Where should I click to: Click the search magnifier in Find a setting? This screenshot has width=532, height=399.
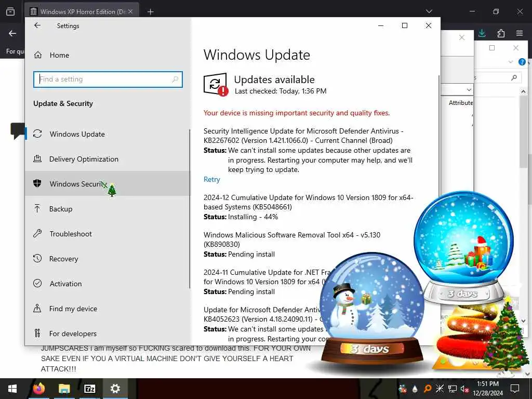[175, 79]
